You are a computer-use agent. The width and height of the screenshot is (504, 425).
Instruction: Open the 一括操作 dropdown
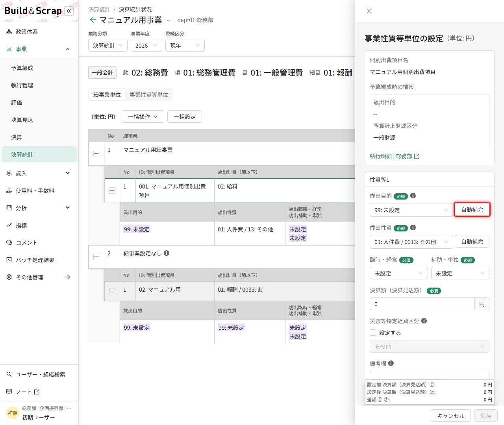tap(143, 116)
